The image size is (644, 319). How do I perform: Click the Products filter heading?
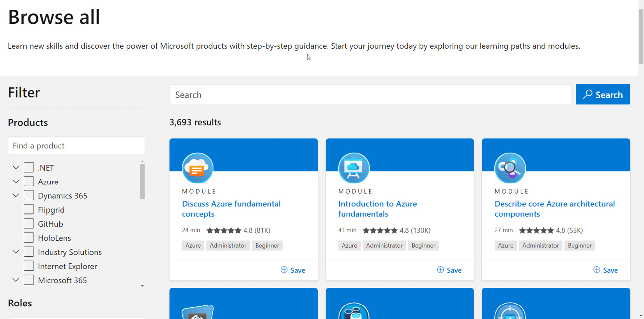point(28,122)
